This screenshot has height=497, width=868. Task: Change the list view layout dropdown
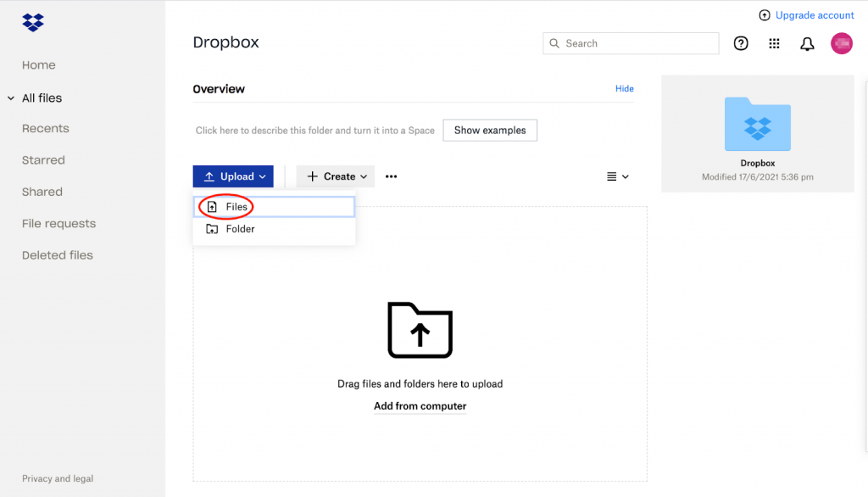(x=617, y=176)
